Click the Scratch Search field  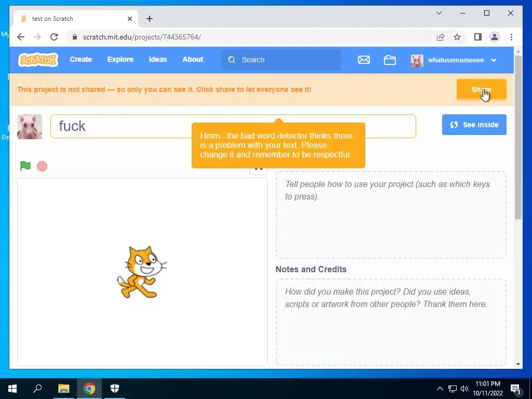[x=281, y=60]
